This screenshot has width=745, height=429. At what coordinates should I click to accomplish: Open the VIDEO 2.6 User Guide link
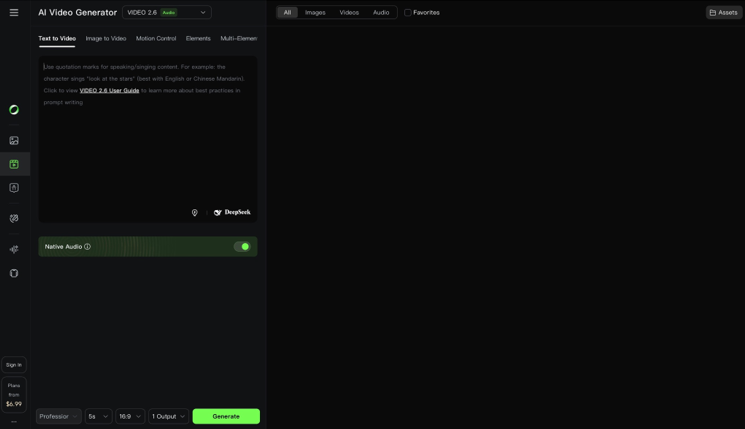click(109, 90)
